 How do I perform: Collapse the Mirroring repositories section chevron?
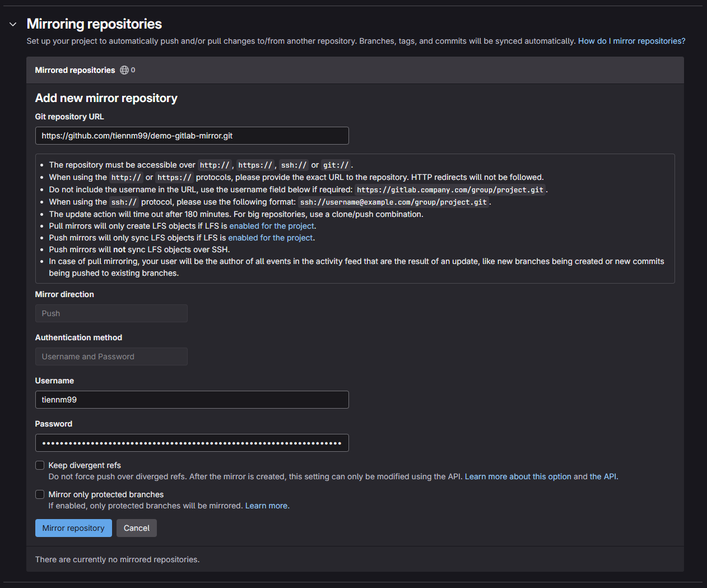pos(13,24)
